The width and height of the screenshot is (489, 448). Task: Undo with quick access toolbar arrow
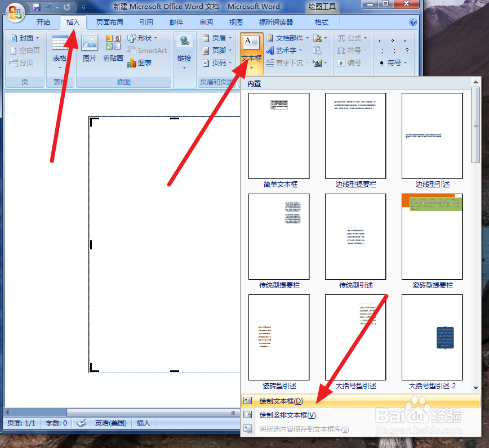pos(49,7)
